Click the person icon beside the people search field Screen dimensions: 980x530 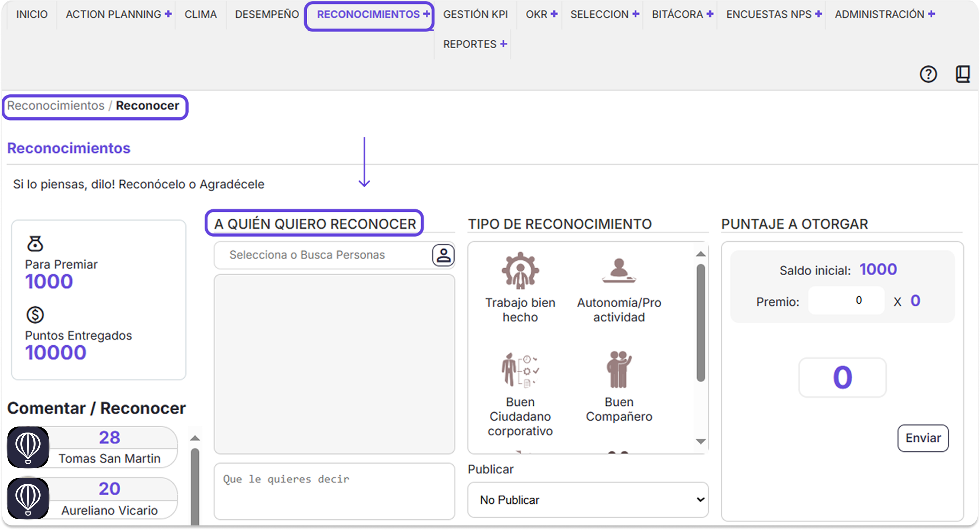click(444, 255)
